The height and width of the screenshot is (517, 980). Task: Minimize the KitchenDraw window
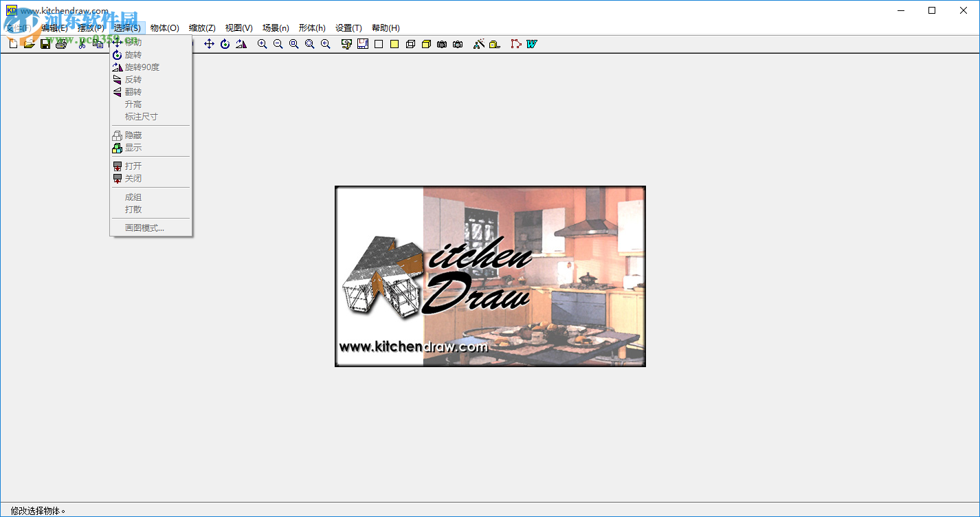(x=900, y=10)
